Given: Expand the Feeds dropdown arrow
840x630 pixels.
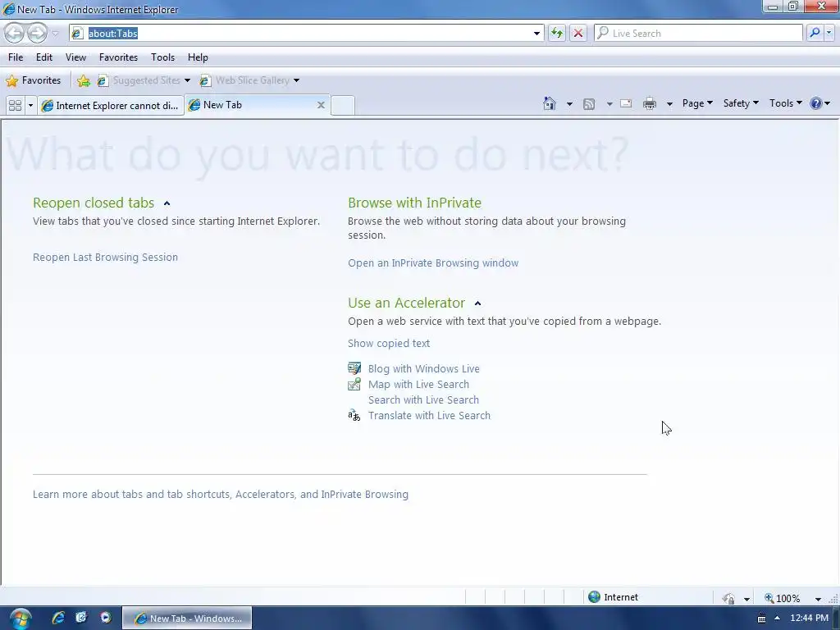Looking at the screenshot, I should point(609,104).
